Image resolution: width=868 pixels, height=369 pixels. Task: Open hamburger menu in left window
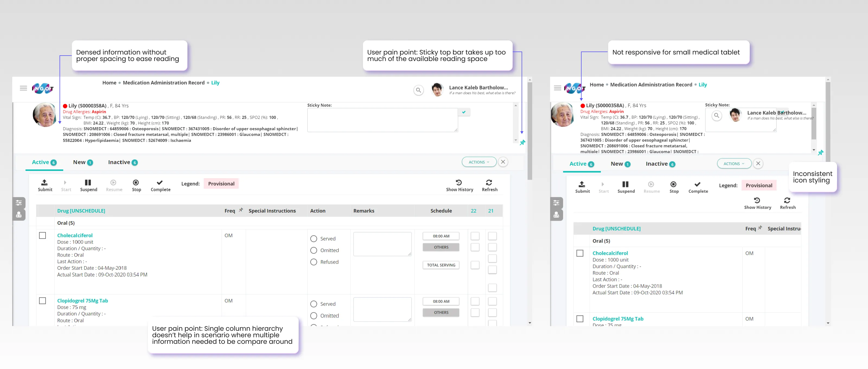click(x=23, y=88)
